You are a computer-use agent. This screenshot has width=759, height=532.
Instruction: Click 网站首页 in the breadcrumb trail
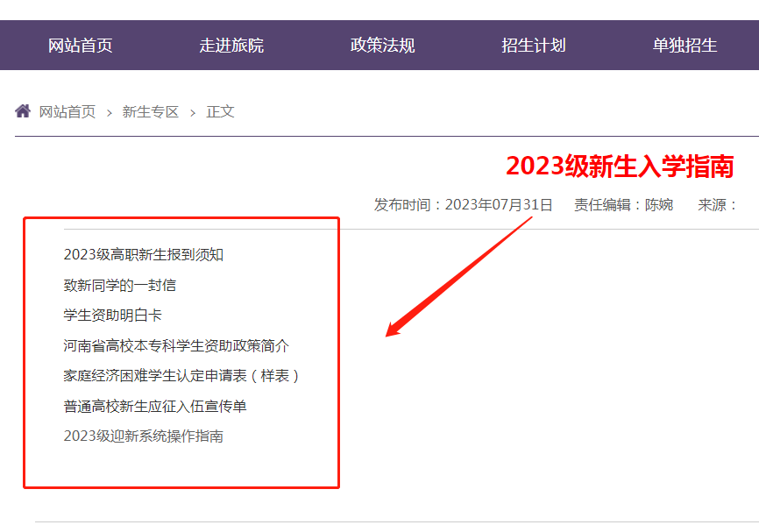[65, 111]
